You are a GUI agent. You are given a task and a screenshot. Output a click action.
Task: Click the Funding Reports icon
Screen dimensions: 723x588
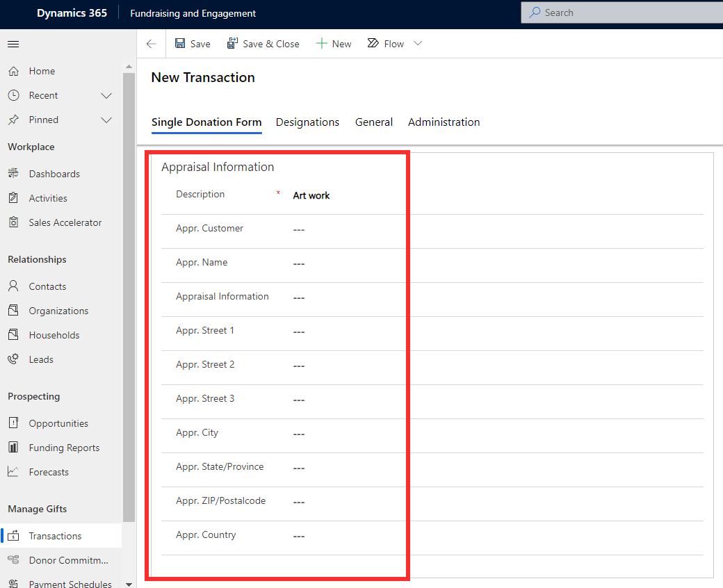(14, 448)
